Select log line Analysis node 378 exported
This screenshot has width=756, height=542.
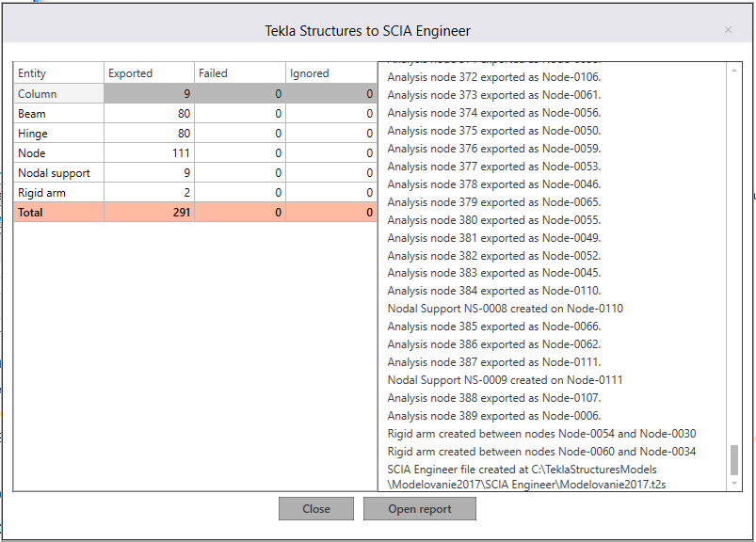pos(494,184)
